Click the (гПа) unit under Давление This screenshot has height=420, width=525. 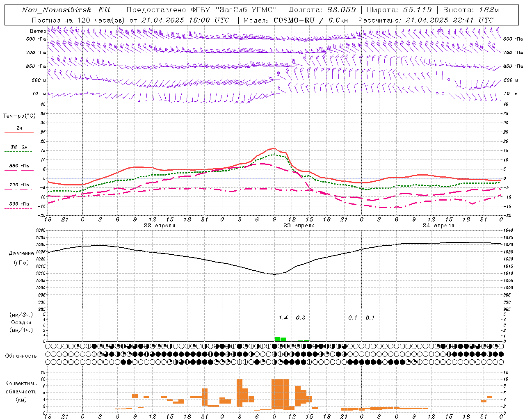pyautogui.click(x=21, y=263)
